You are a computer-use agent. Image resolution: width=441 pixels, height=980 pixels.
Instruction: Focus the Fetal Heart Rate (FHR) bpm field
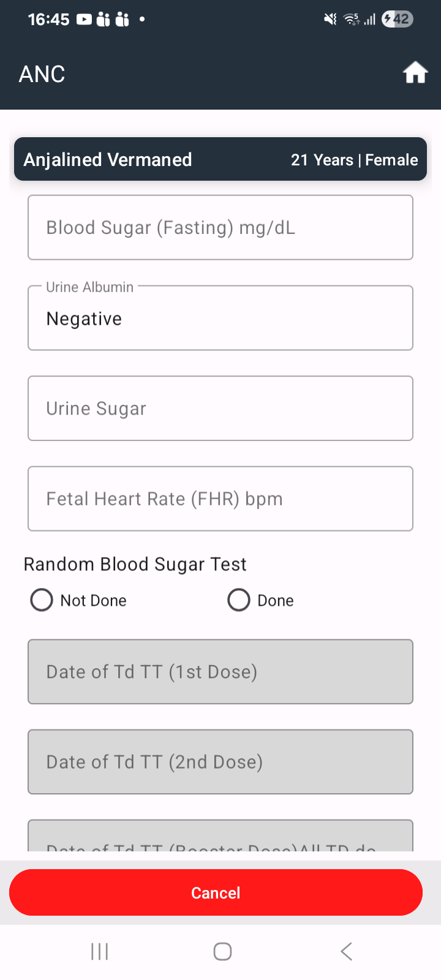pyautogui.click(x=221, y=499)
